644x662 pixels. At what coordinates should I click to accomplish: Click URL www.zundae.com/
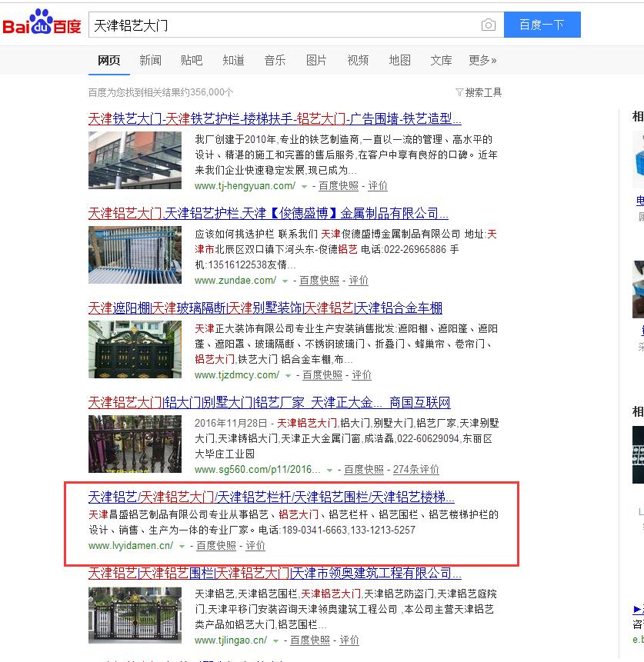click(x=235, y=281)
